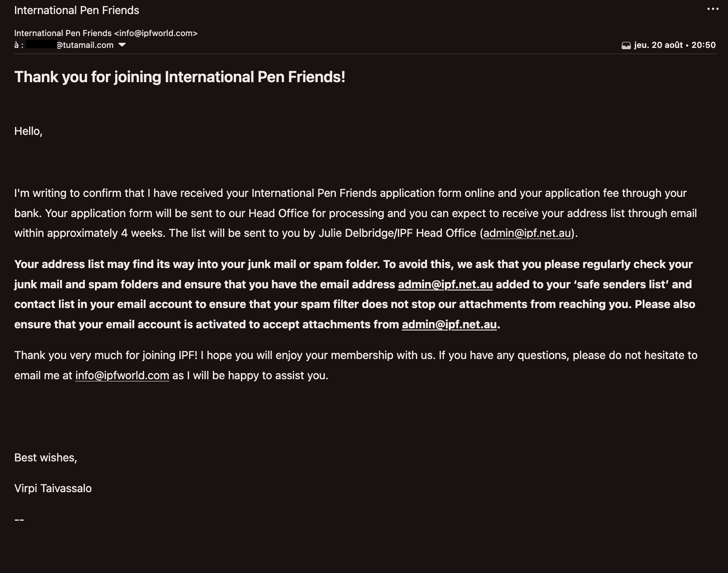Open admin@ipf.net.au link after 'attachments from'
Image resolution: width=728 pixels, height=573 pixels.
(449, 324)
